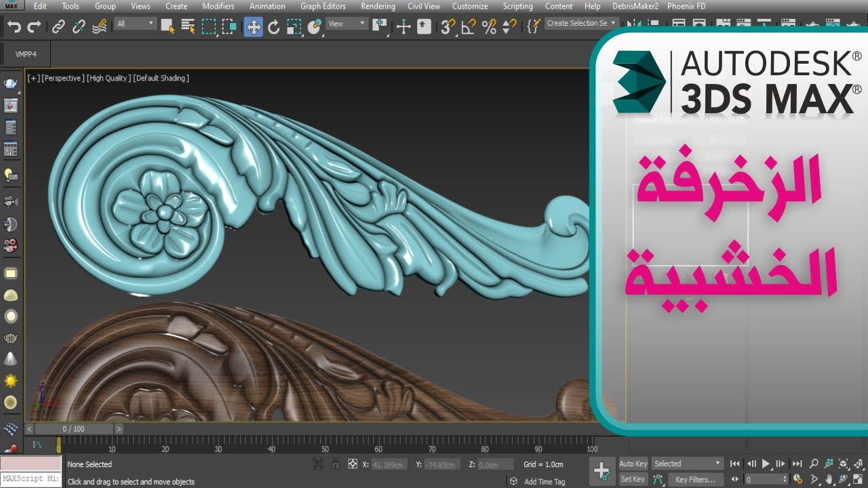Click the Undo arrow in the main toolbar

[14, 27]
